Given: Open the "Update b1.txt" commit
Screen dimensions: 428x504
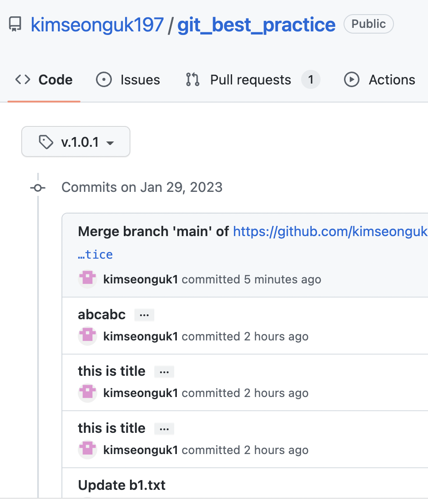Looking at the screenshot, I should coord(122,485).
